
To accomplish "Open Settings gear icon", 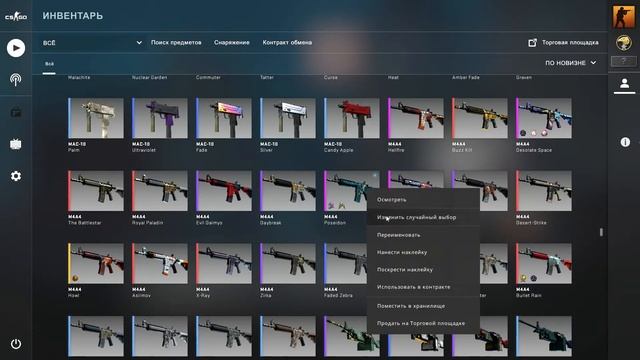I will (16, 176).
